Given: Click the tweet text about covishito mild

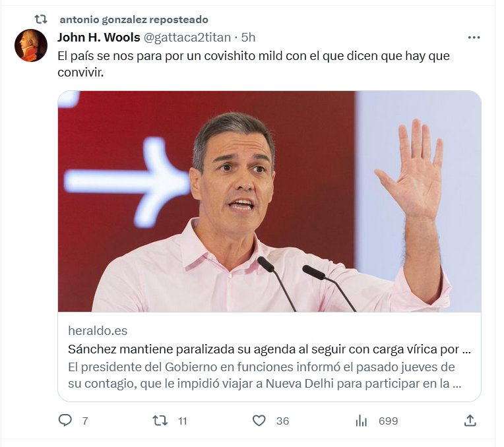Looking at the screenshot, I should coord(253,64).
